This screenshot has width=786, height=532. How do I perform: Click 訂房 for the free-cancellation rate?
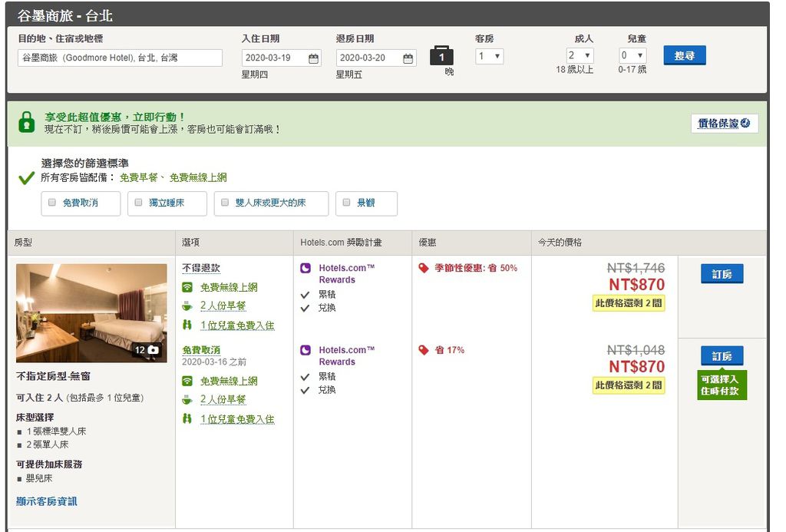coord(722,356)
